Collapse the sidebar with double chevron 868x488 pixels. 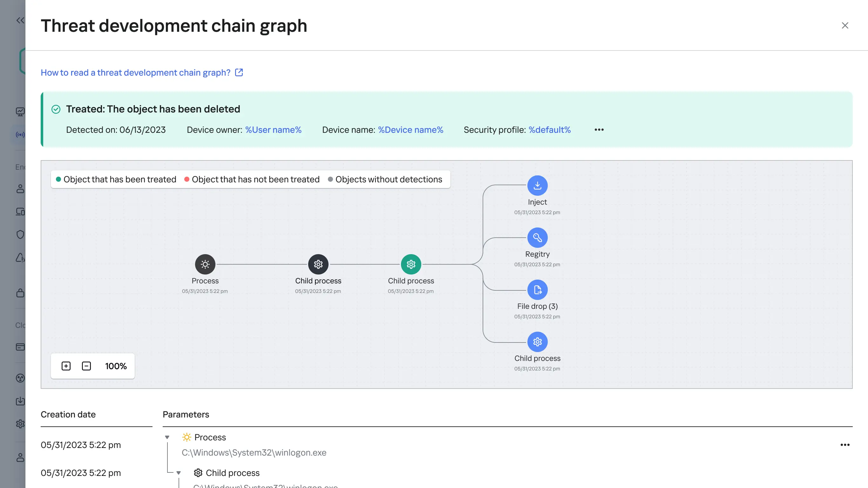click(20, 20)
